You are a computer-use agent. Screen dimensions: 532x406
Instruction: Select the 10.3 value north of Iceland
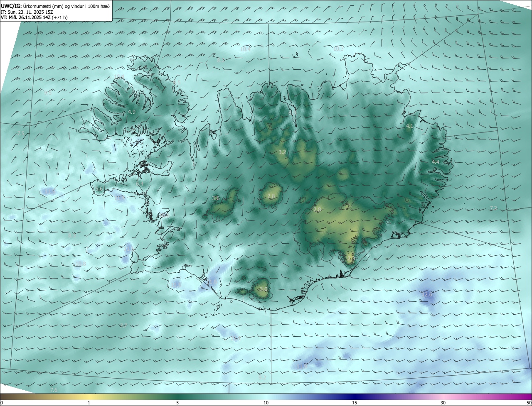(339, 49)
